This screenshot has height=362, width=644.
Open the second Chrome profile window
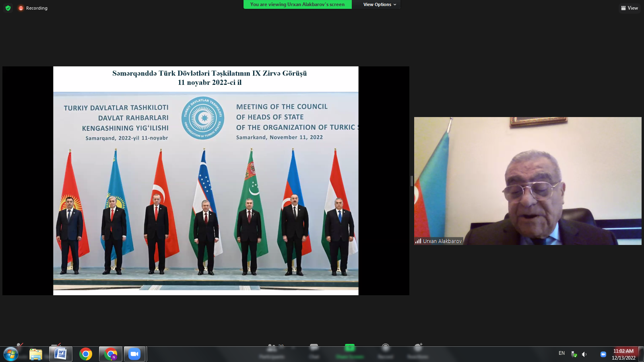click(x=111, y=354)
